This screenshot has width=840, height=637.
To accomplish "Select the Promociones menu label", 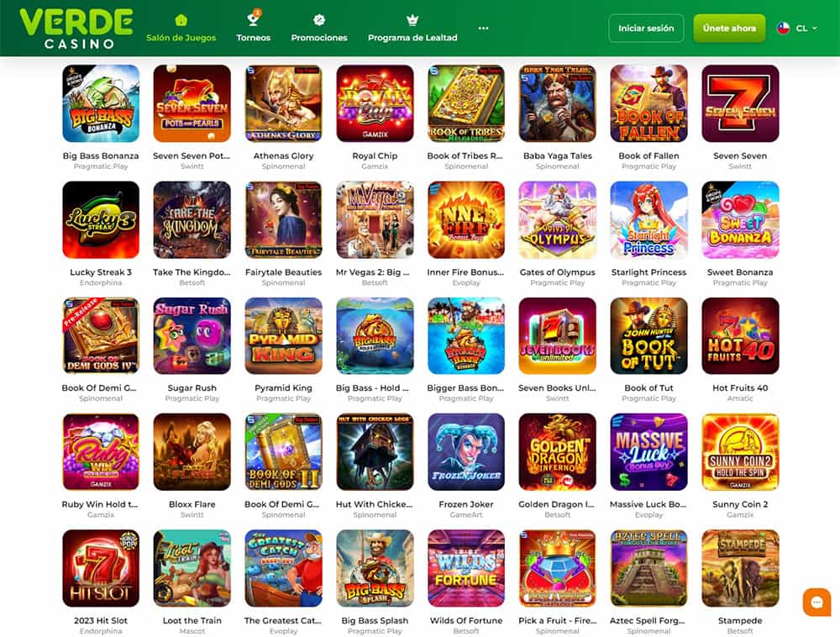I will click(319, 38).
